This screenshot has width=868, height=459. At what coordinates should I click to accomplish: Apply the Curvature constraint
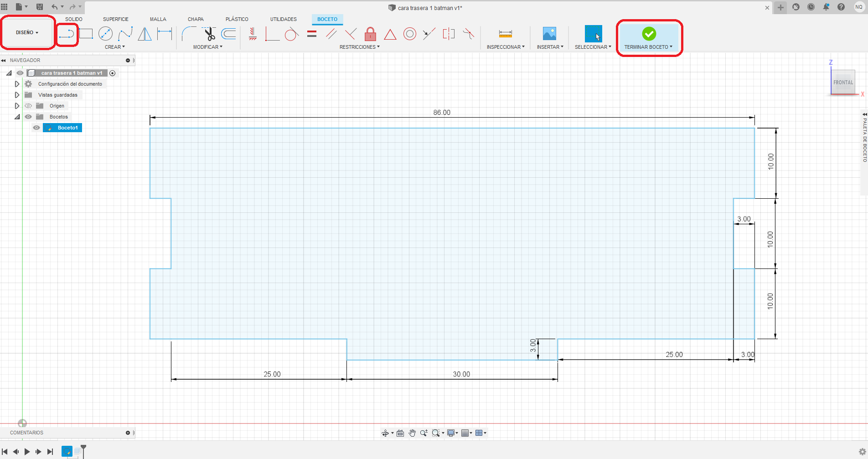point(468,34)
